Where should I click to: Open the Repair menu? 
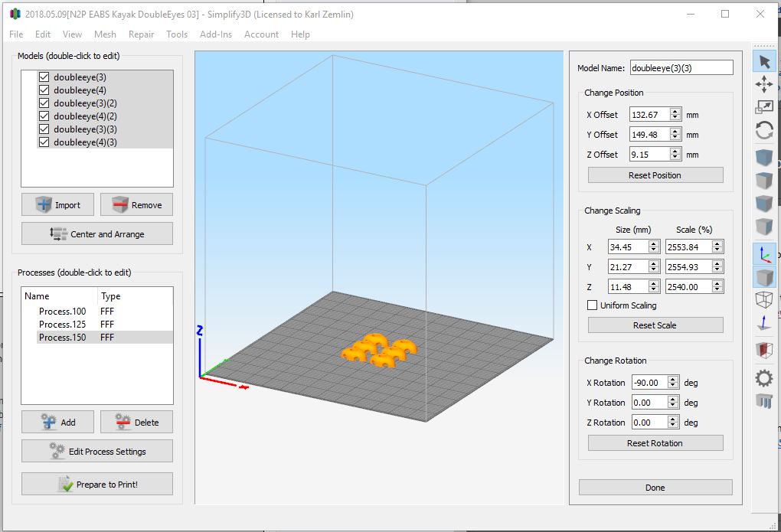[141, 34]
